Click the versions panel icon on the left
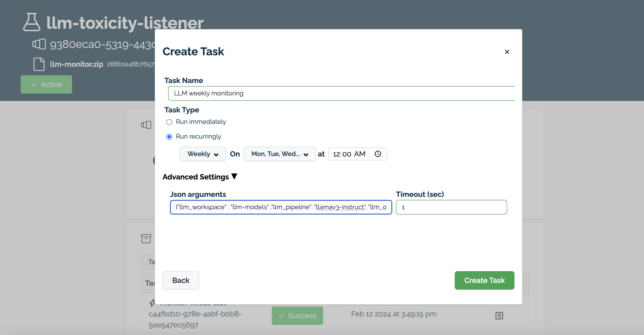 (x=146, y=125)
